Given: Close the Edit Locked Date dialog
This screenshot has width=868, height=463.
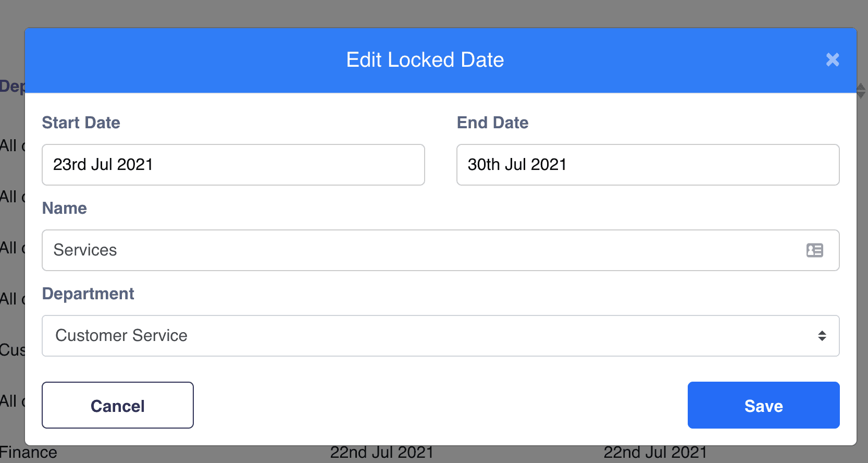Looking at the screenshot, I should click(x=833, y=60).
